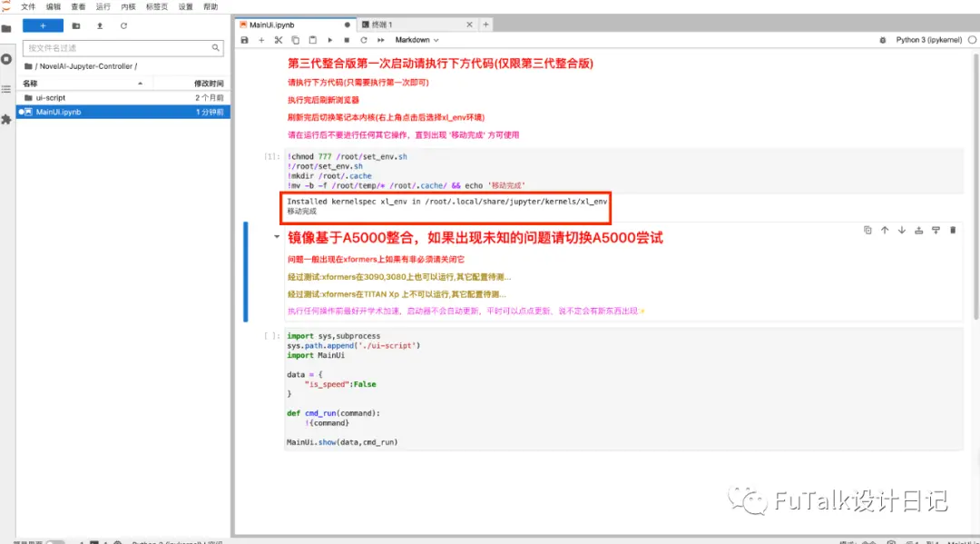The height and width of the screenshot is (544, 980).
Task: Interrupt the kernel with the stop icon
Action: click(347, 40)
